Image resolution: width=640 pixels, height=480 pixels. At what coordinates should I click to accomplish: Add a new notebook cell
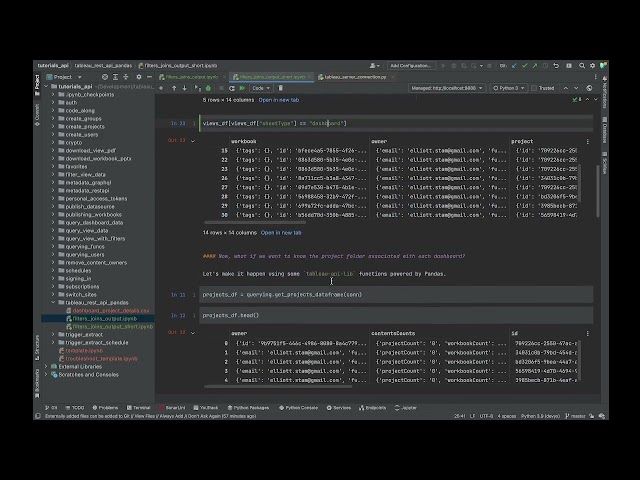point(161,88)
